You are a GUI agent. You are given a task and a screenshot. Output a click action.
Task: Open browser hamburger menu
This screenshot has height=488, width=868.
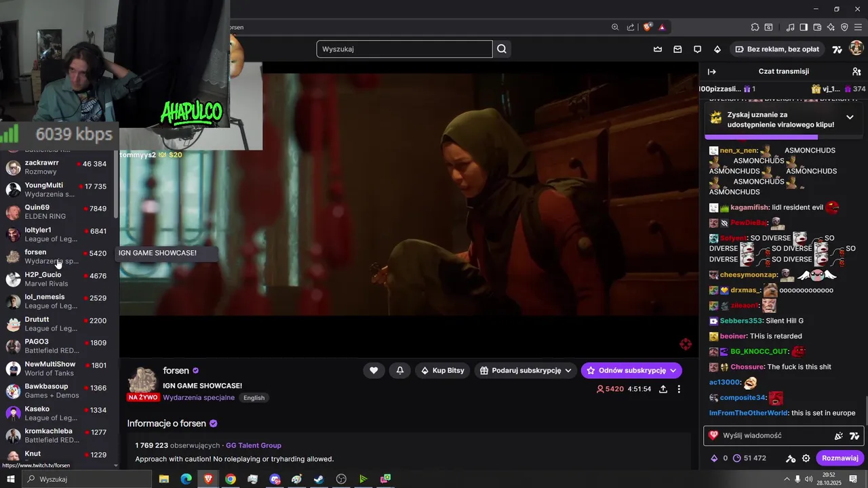tap(858, 27)
